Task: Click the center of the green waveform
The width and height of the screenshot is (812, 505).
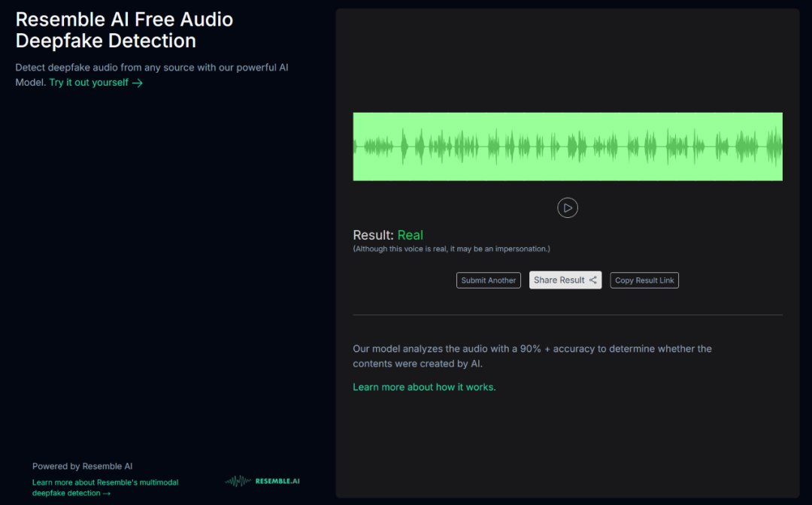Action: point(568,147)
